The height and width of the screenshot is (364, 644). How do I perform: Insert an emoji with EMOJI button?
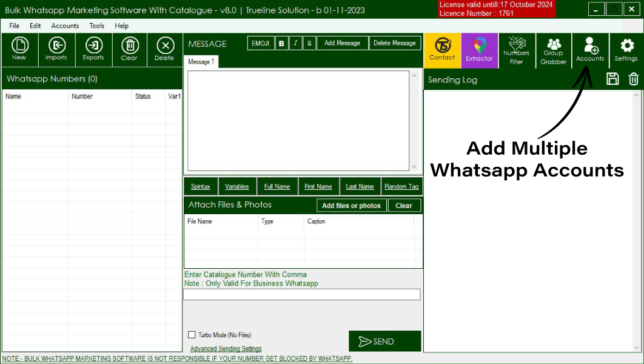pyautogui.click(x=260, y=43)
